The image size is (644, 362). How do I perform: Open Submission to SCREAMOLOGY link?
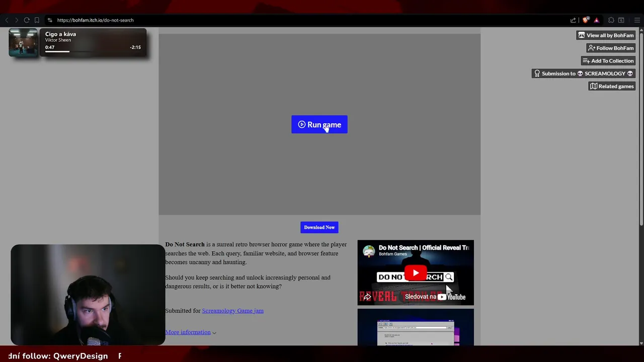pyautogui.click(x=584, y=73)
